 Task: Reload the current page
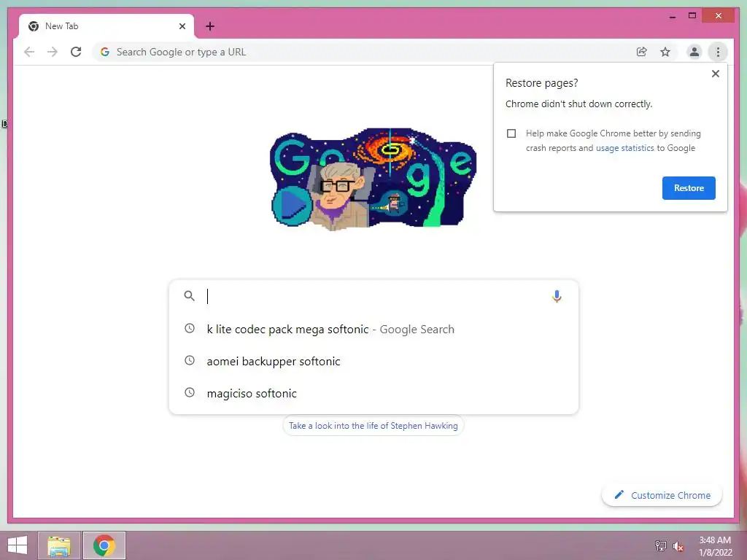[x=76, y=52]
